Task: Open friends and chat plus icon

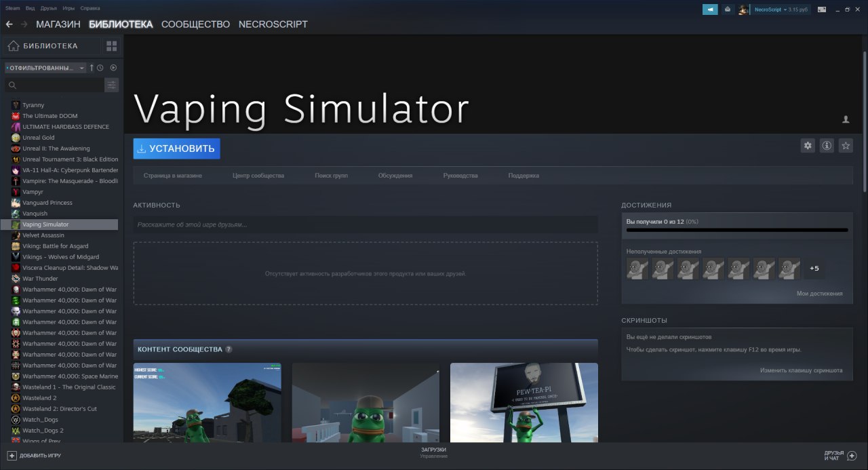Action: (x=852, y=456)
